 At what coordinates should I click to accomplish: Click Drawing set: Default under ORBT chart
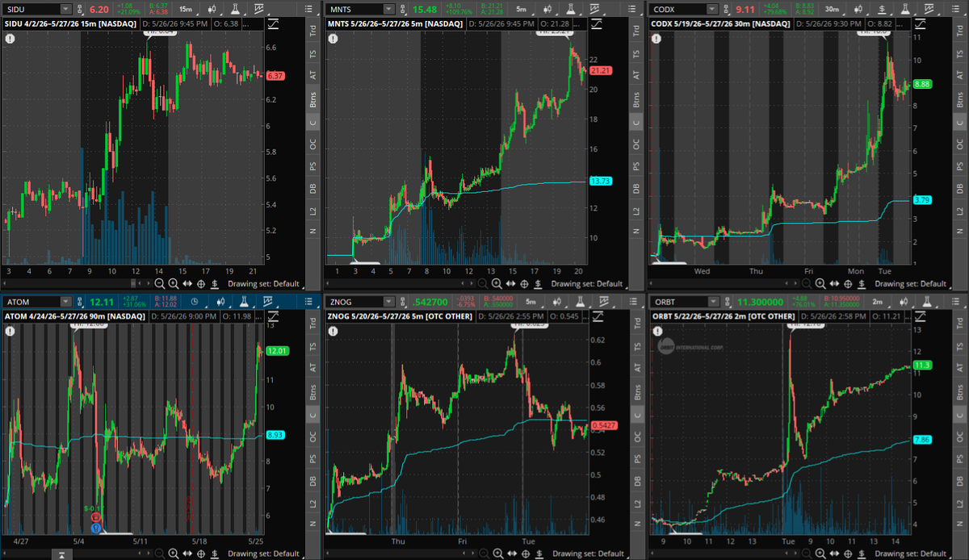[911, 554]
